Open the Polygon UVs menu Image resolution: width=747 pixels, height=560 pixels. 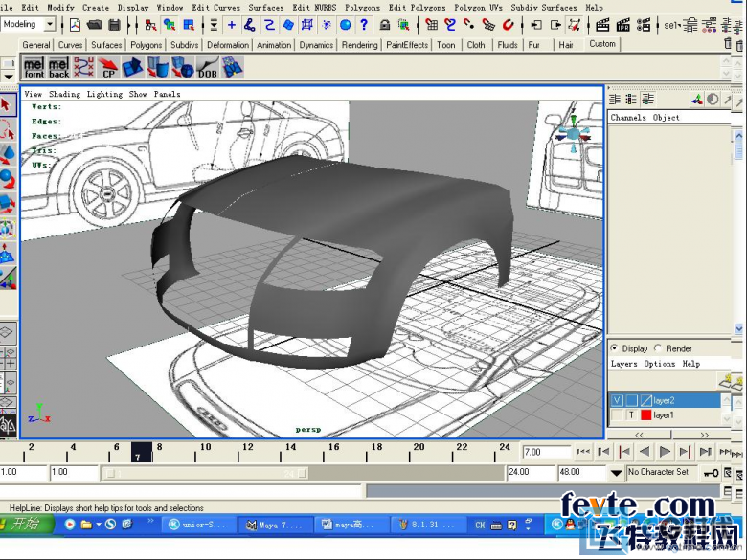click(478, 8)
